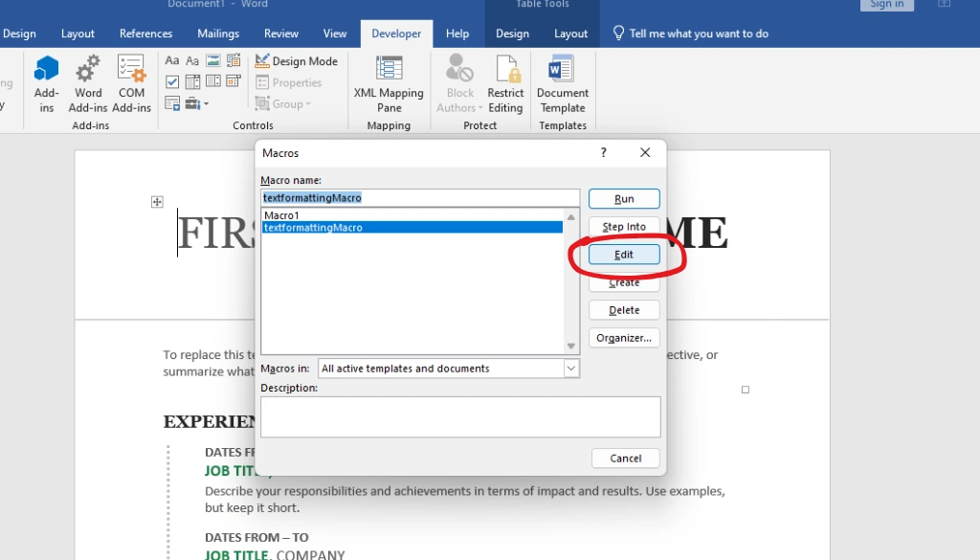Open the Review tab
Screen dimensions: 980x560
(281, 34)
